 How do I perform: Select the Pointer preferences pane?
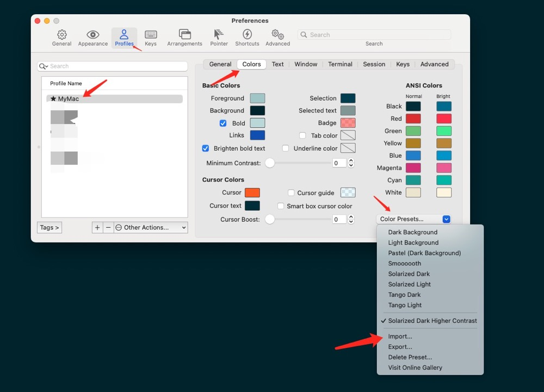219,36
